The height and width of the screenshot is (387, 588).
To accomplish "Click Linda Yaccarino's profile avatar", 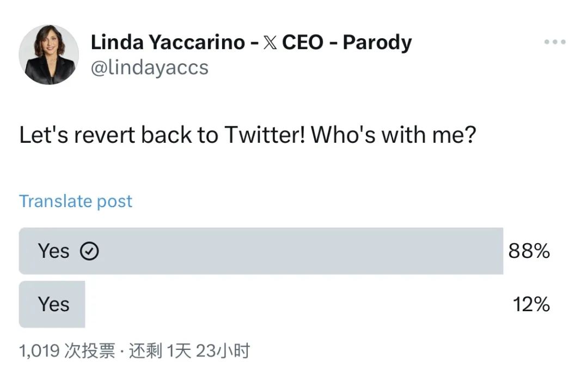I will (x=49, y=55).
